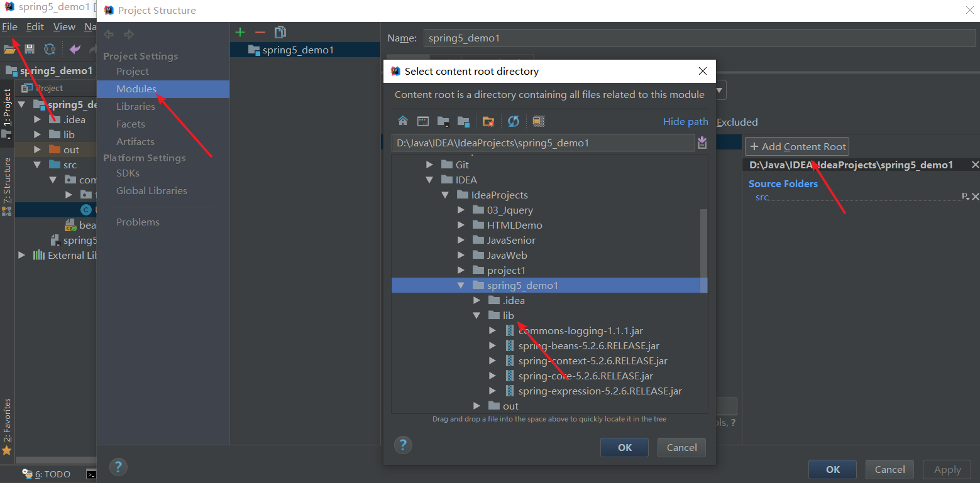Collapse the spring5_demo1 folder in chooser tree
The image size is (980, 483).
pos(461,285)
